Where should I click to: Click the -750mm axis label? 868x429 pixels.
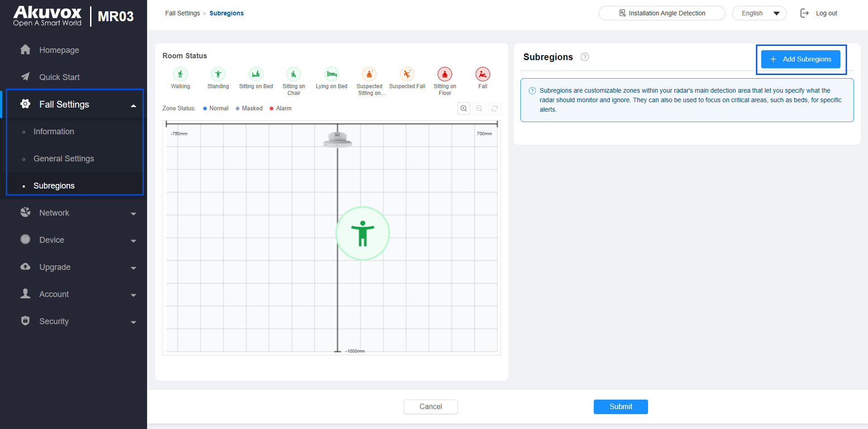click(179, 134)
